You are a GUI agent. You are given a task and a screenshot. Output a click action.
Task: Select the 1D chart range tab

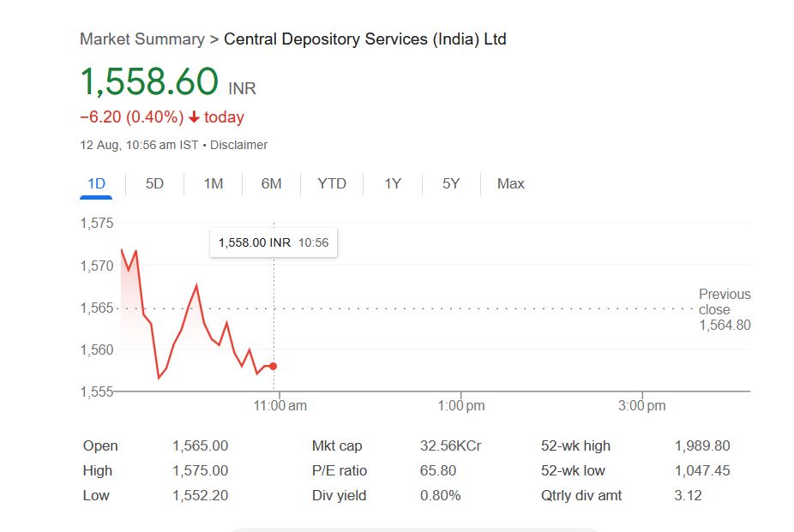pos(96,183)
